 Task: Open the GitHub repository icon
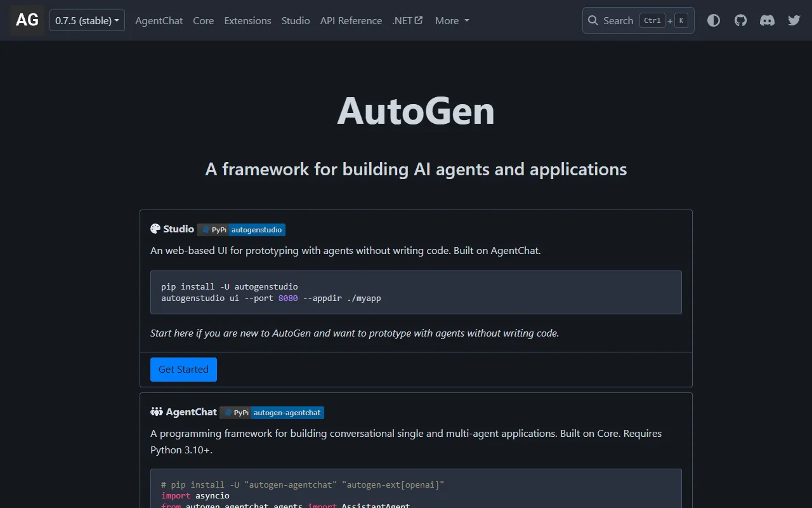coord(740,20)
